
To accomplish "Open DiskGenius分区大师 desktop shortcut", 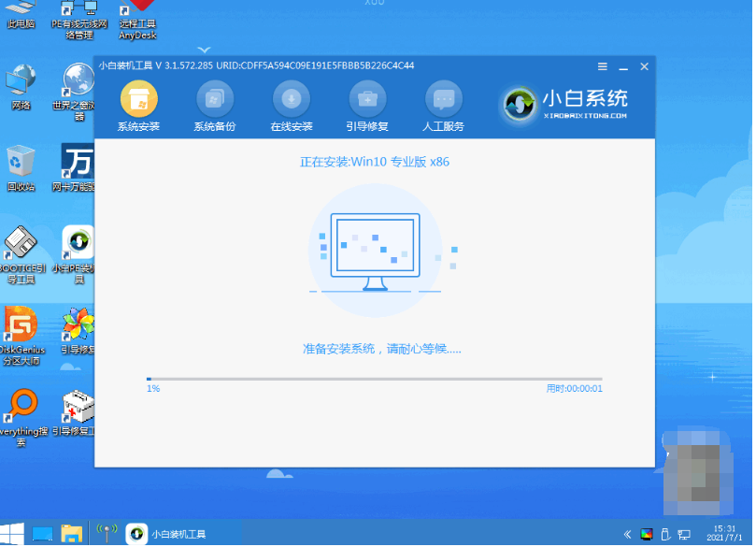I will [21, 336].
